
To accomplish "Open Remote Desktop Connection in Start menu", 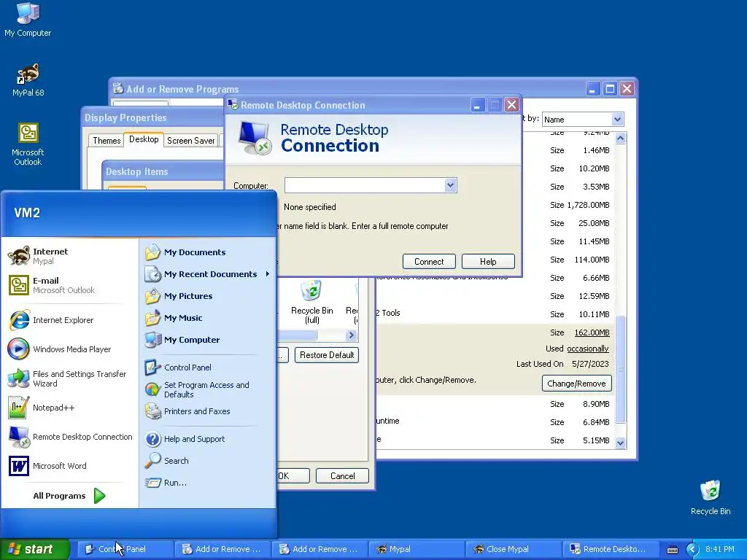I will pos(69,437).
